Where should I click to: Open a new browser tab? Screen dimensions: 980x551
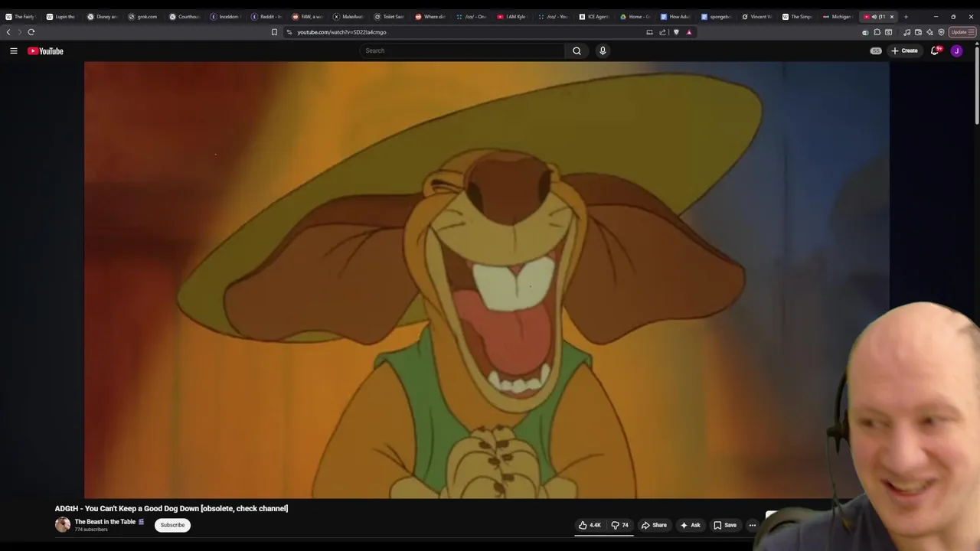906,16
